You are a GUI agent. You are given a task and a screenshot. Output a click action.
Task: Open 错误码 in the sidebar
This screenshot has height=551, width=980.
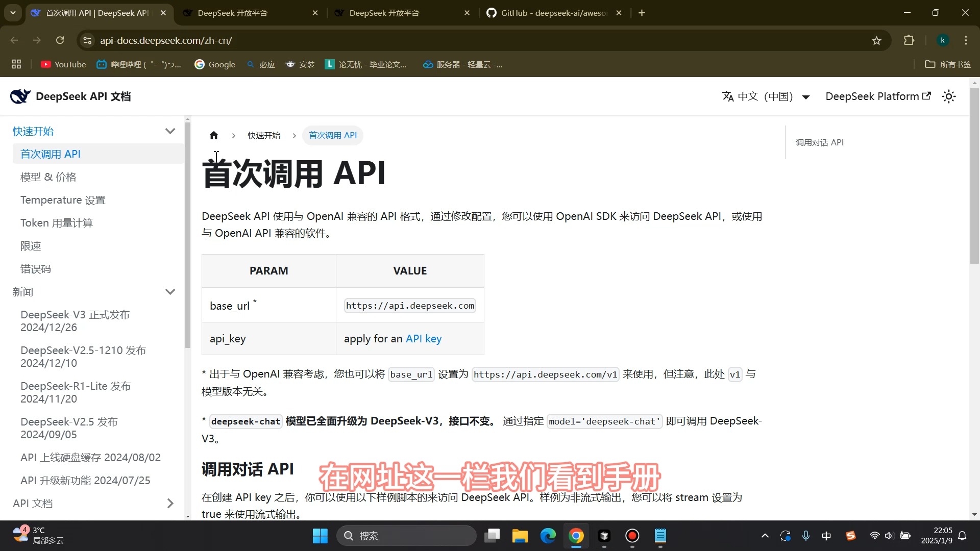tap(36, 269)
